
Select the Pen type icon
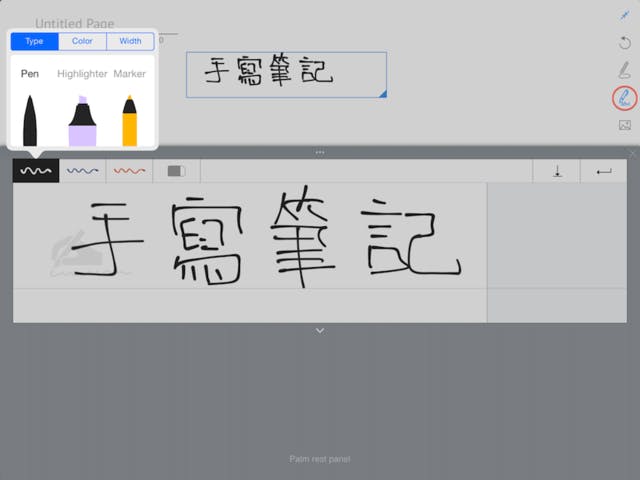30,119
